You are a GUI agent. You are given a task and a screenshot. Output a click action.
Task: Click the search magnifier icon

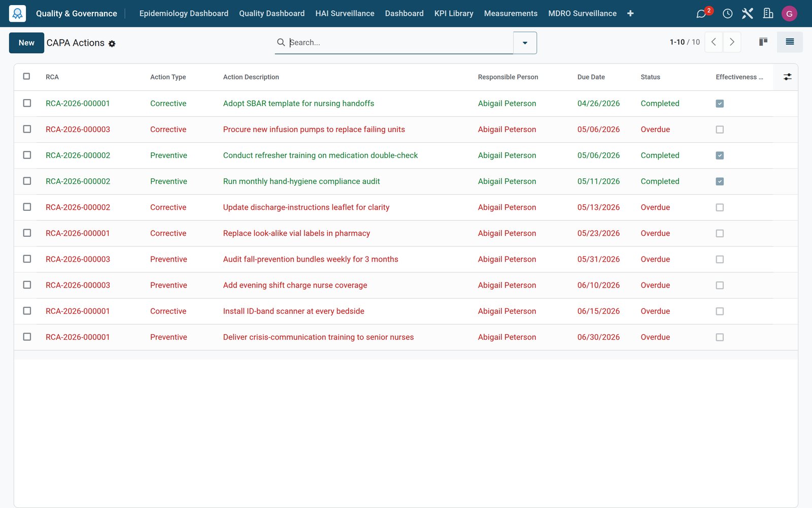tap(281, 42)
